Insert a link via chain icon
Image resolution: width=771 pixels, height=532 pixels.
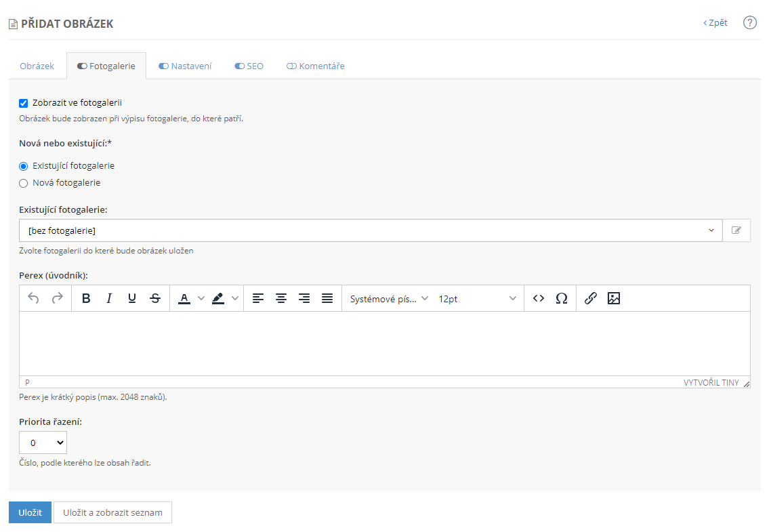[x=591, y=298]
